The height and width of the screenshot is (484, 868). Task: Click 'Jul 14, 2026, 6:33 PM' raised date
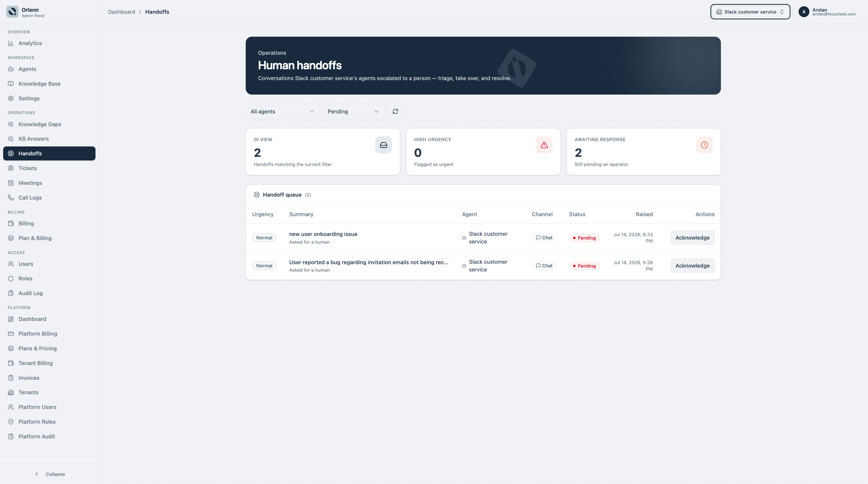(x=633, y=238)
